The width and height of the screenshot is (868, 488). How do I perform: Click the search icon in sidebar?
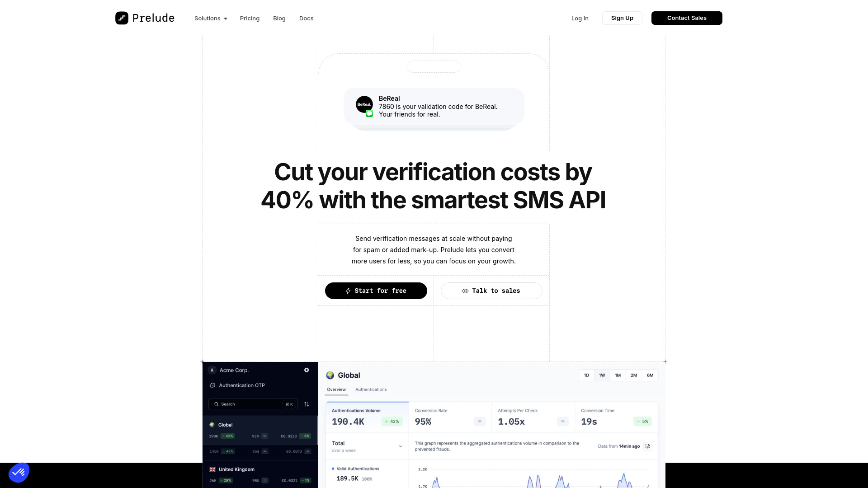tap(217, 404)
